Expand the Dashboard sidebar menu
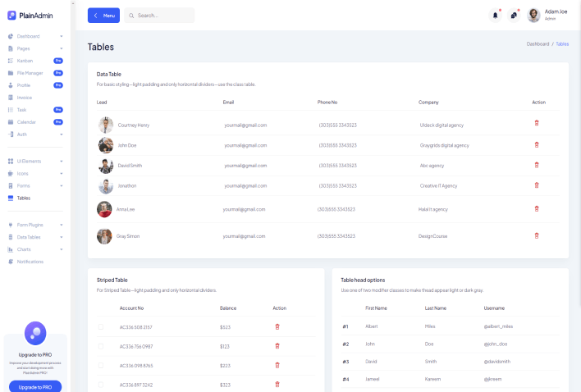 [34, 36]
